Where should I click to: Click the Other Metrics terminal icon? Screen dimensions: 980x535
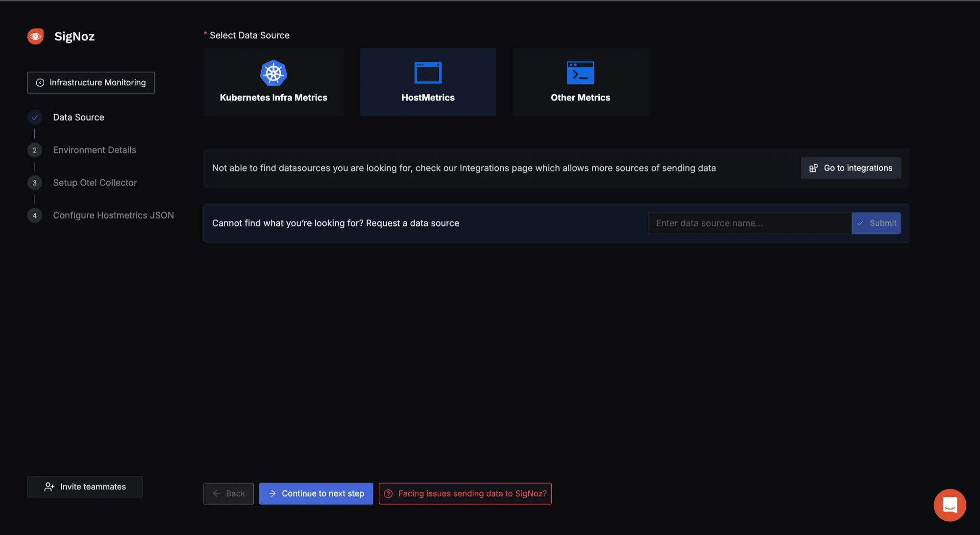(580, 73)
